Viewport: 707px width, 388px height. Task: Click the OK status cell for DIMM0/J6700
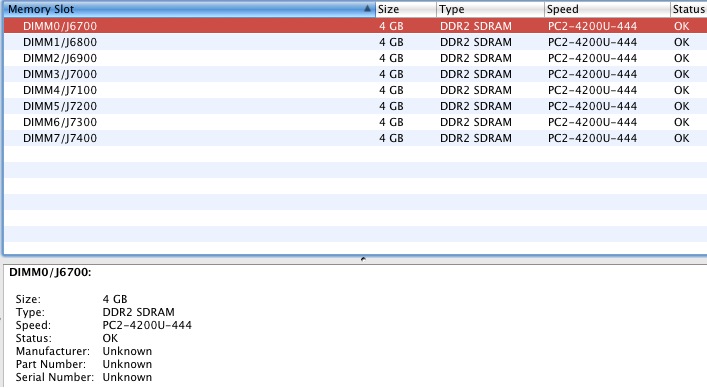681,26
